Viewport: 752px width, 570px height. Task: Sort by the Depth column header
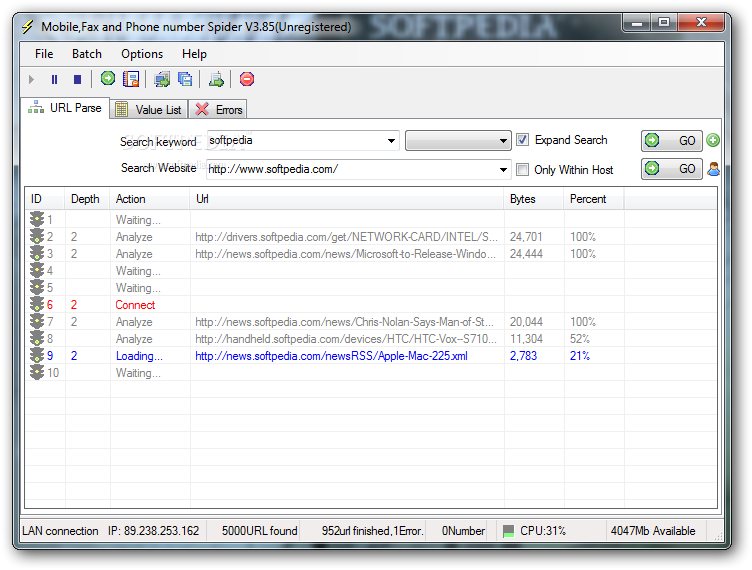[x=87, y=199]
